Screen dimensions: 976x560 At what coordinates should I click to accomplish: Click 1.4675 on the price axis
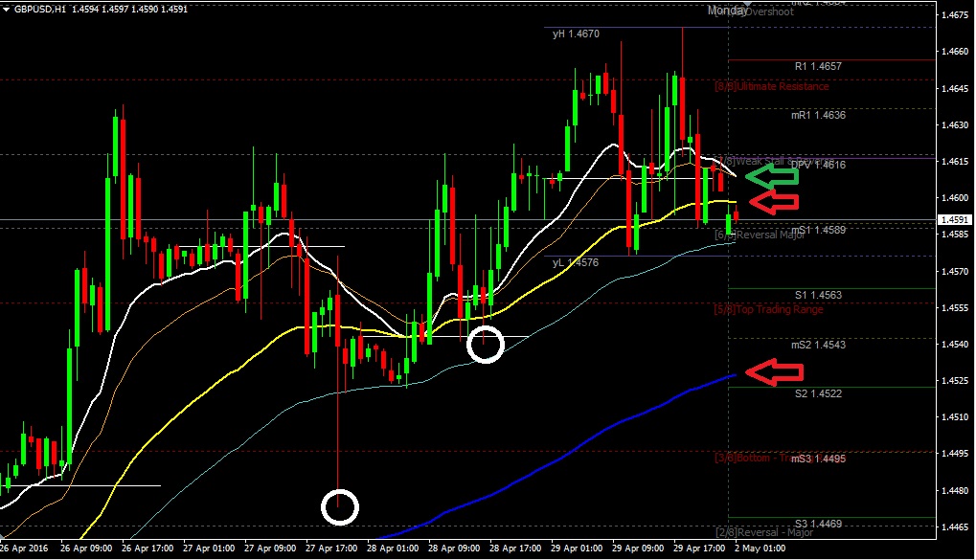tap(955, 14)
